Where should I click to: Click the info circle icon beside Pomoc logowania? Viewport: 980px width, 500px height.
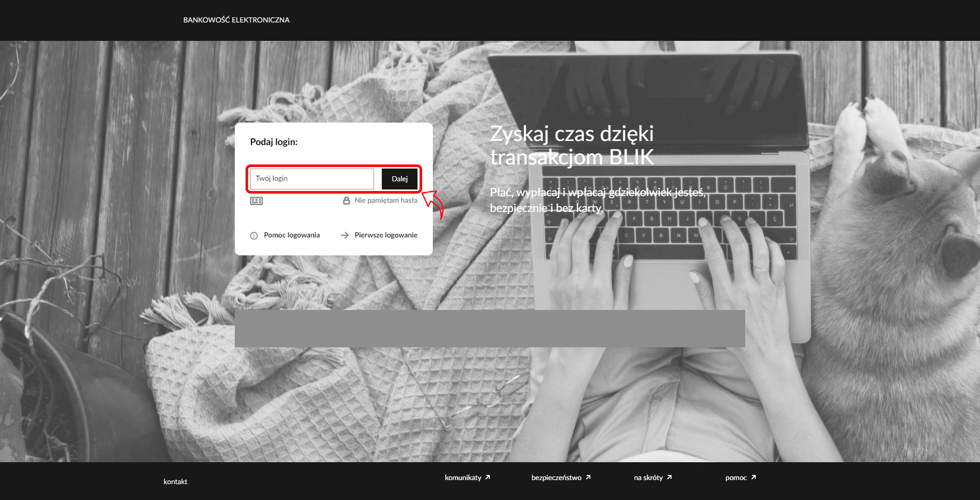point(254,235)
